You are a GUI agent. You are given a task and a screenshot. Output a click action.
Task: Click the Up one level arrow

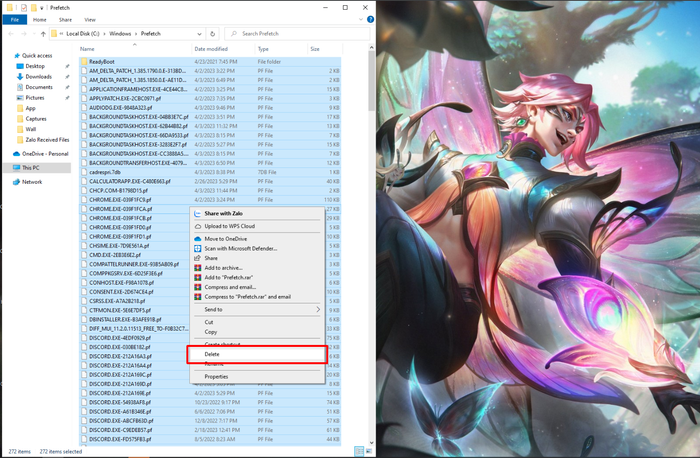43,34
